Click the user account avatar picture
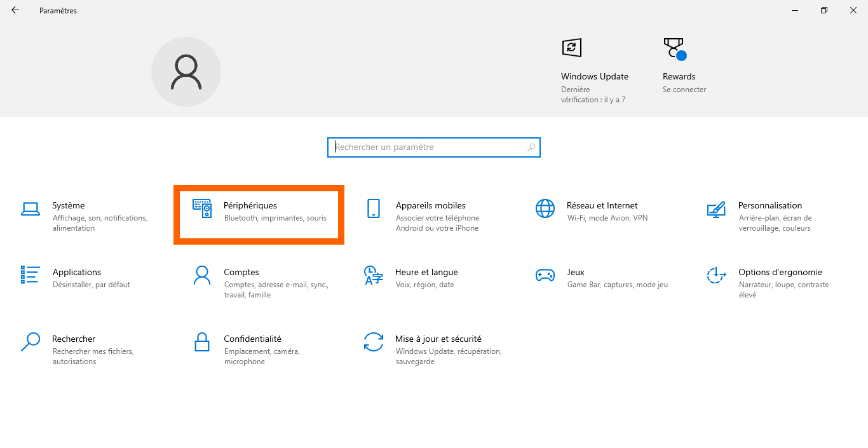Image resolution: width=868 pixels, height=448 pixels. tap(186, 72)
